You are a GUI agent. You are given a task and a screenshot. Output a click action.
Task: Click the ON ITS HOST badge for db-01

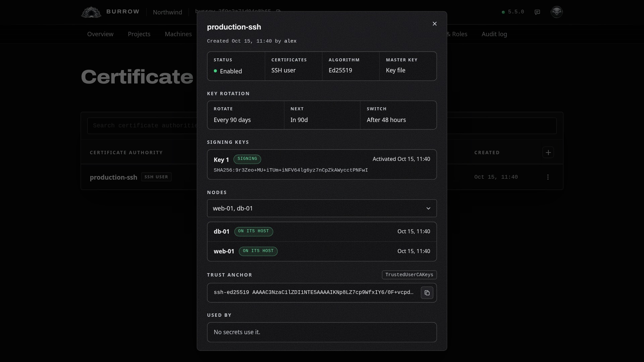click(254, 231)
